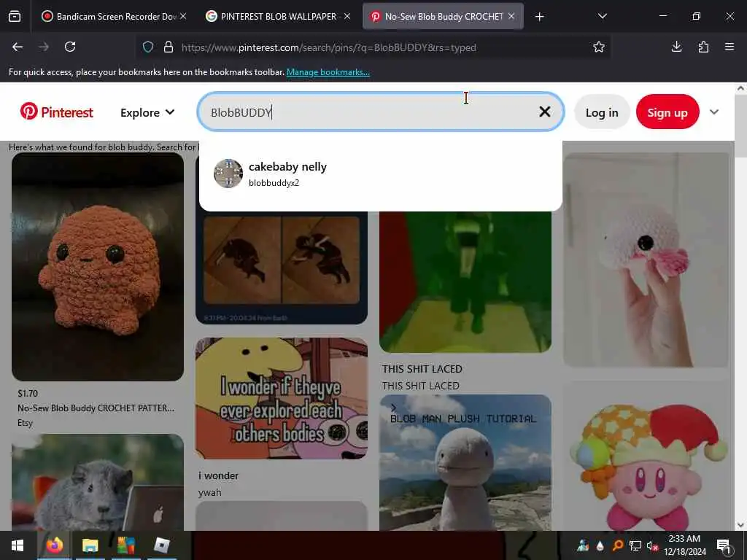747x560 pixels.
Task: Go forward one page
Action: tap(44, 47)
